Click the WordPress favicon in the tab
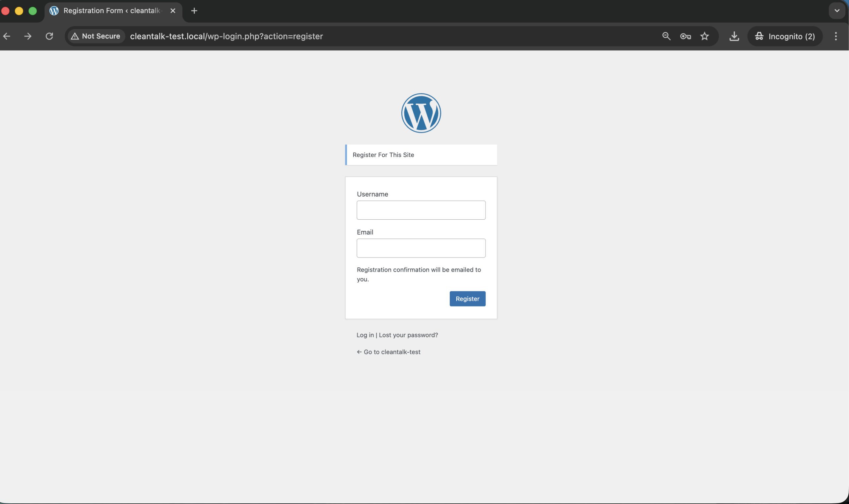This screenshot has width=849, height=504. (x=54, y=11)
